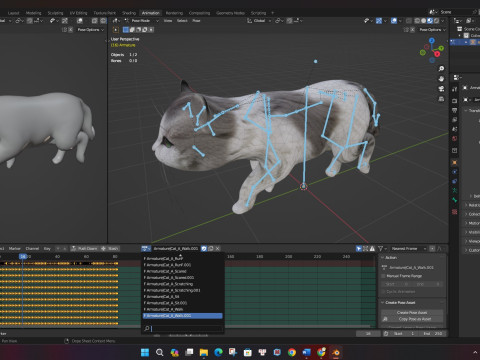The image size is (480, 360).
Task: Launch Google Chrome from the taskbar
Action: point(292,352)
